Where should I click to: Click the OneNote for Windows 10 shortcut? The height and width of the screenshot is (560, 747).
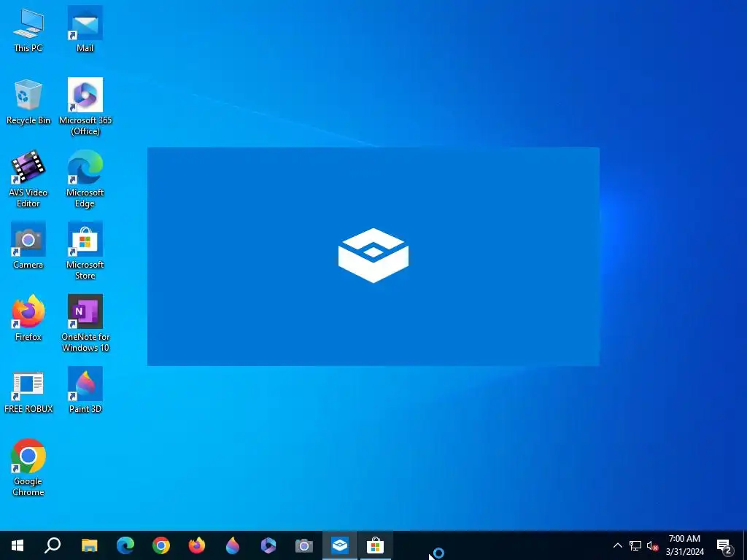click(x=85, y=323)
